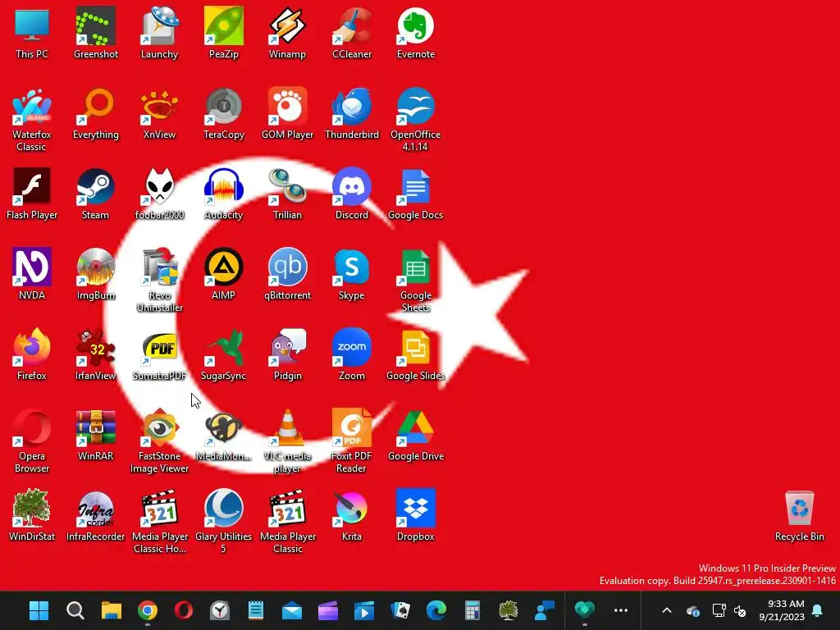Launch Chrome from the taskbar
The height and width of the screenshot is (630, 840).
tap(148, 610)
